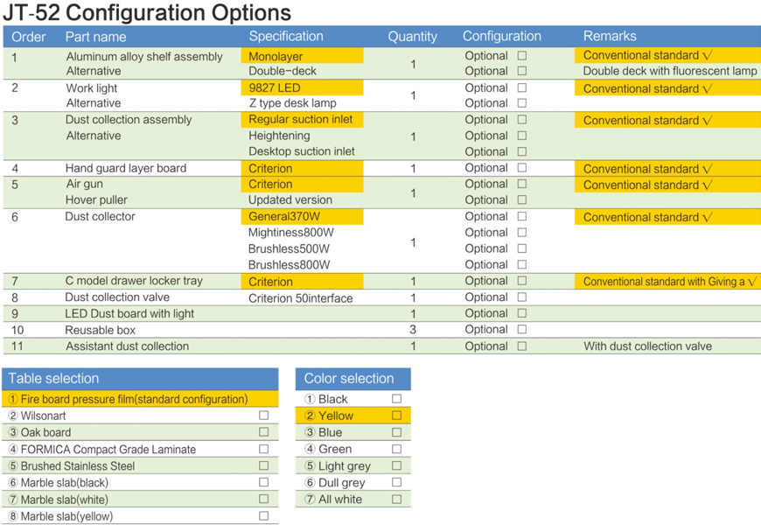Select the All white color checkbox
Image resolution: width=761 pixels, height=532 pixels.
tap(396, 499)
